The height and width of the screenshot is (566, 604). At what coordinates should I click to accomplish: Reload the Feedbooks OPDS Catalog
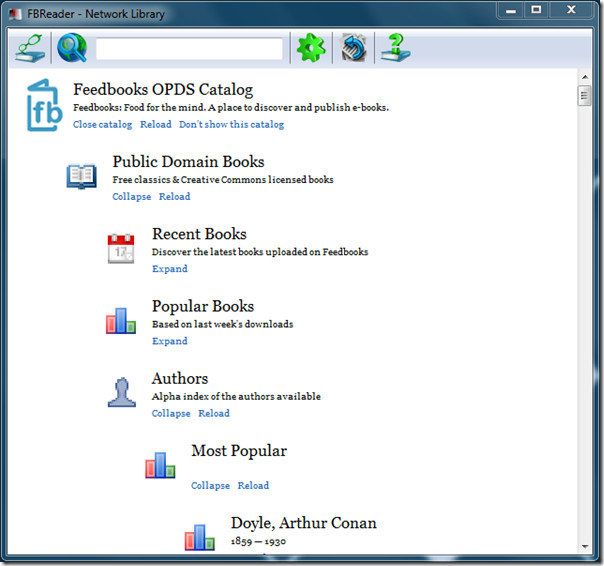(x=156, y=124)
